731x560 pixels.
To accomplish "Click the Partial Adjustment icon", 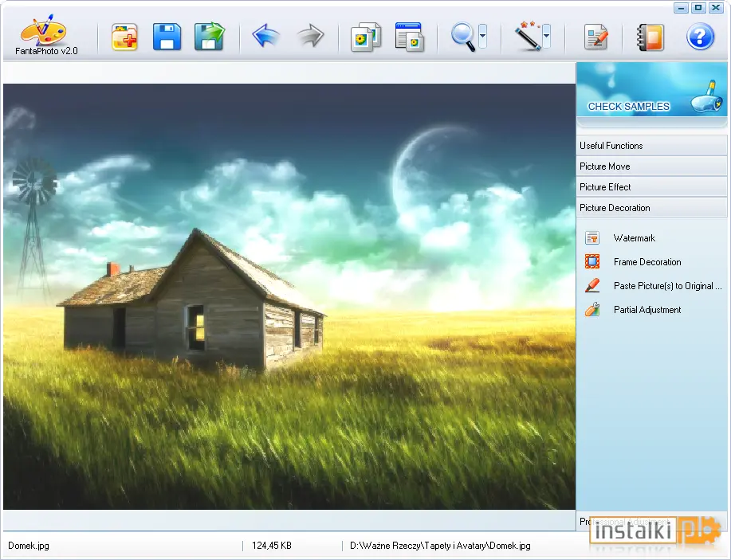I will tap(592, 309).
